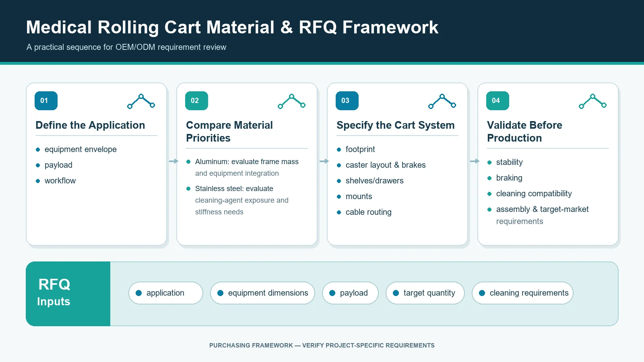Click the Stainless steel bullet

[237, 200]
